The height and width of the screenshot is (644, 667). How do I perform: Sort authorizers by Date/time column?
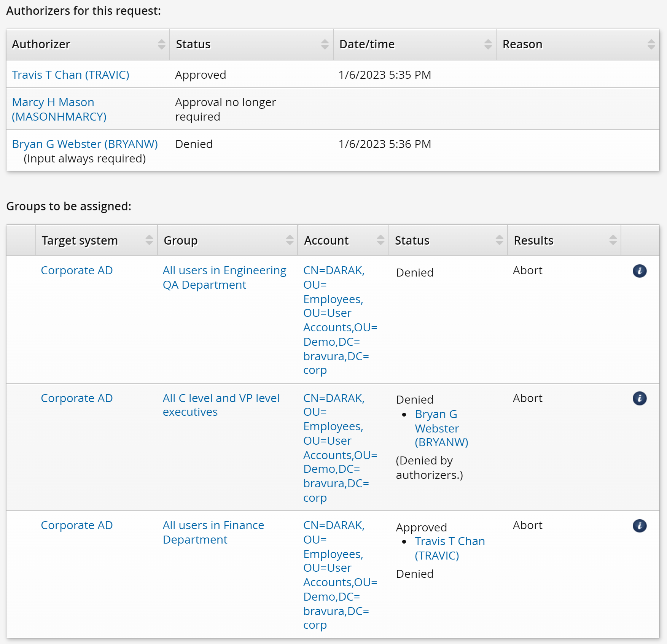[x=488, y=45]
